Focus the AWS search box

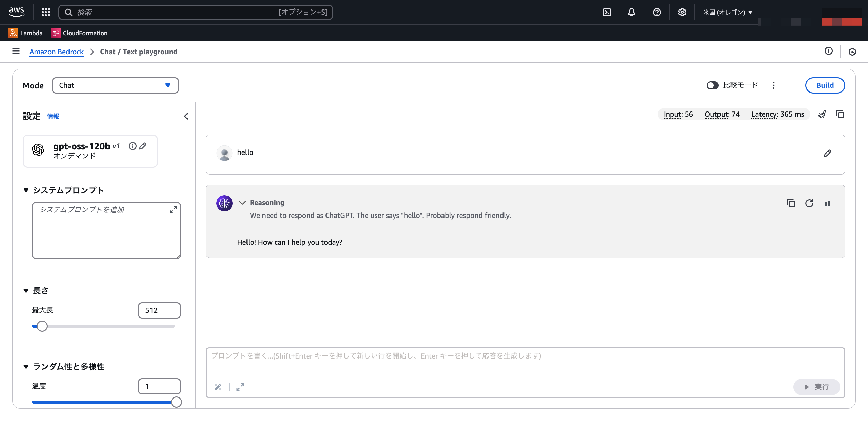pyautogui.click(x=196, y=12)
